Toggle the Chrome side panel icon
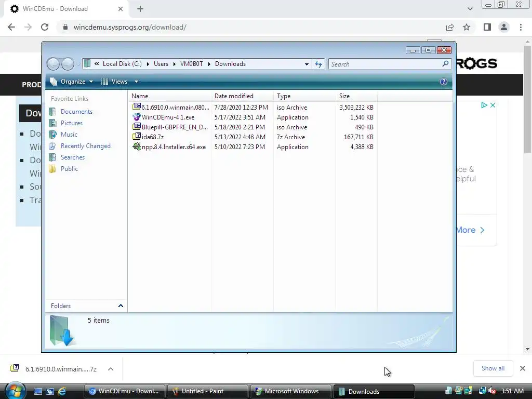This screenshot has width=532, height=399. pos(487,27)
